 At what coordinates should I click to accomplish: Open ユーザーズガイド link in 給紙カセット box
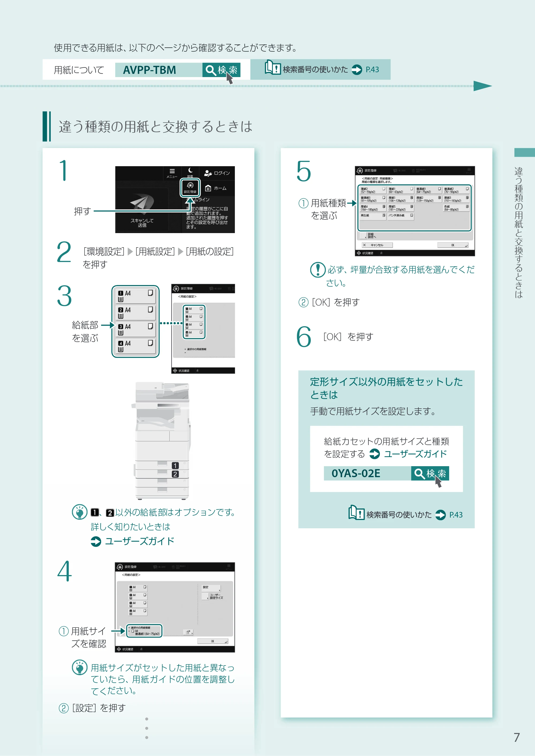coord(408,454)
